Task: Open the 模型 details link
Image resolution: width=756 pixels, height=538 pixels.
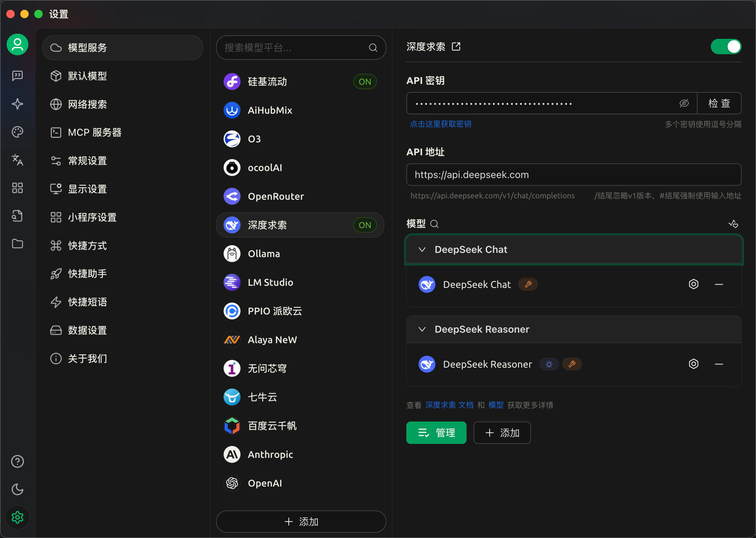Action: pyautogui.click(x=496, y=405)
